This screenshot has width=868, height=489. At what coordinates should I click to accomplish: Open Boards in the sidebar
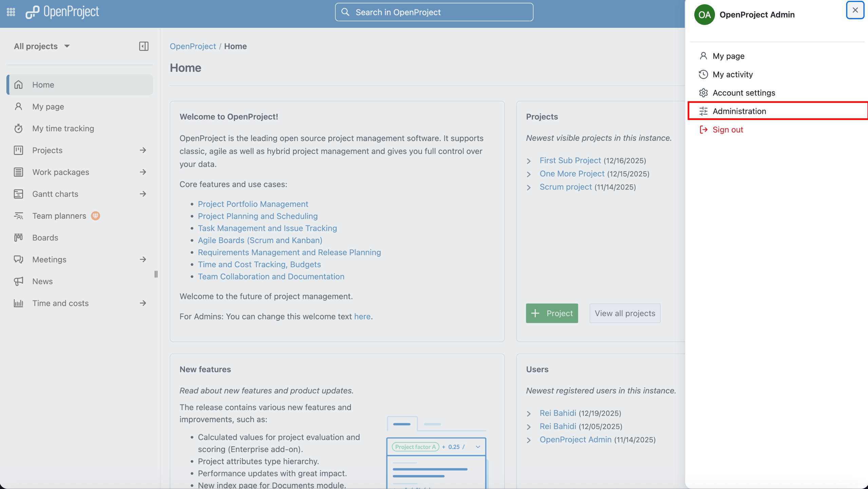point(80,238)
